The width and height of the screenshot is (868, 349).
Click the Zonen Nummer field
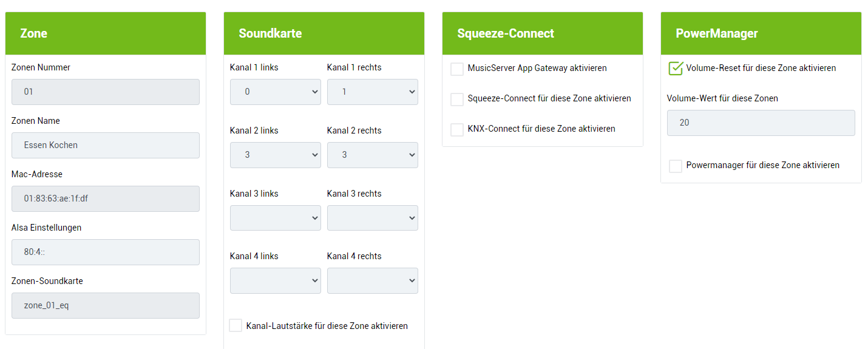[x=106, y=92]
